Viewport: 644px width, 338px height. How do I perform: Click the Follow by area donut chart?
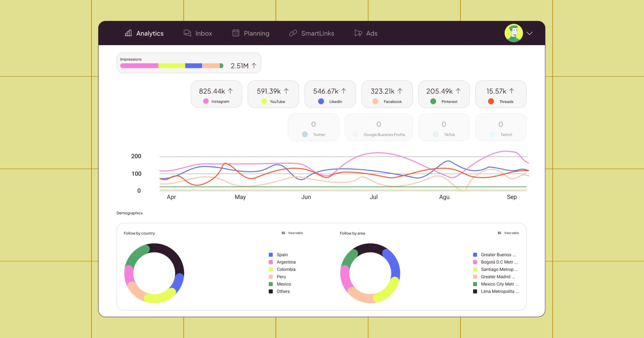coord(370,273)
